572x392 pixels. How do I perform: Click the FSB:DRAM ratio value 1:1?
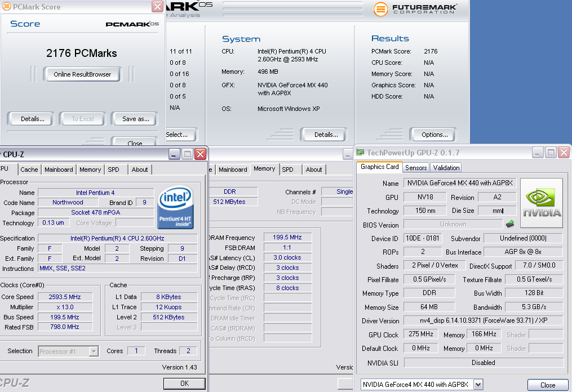tap(287, 248)
